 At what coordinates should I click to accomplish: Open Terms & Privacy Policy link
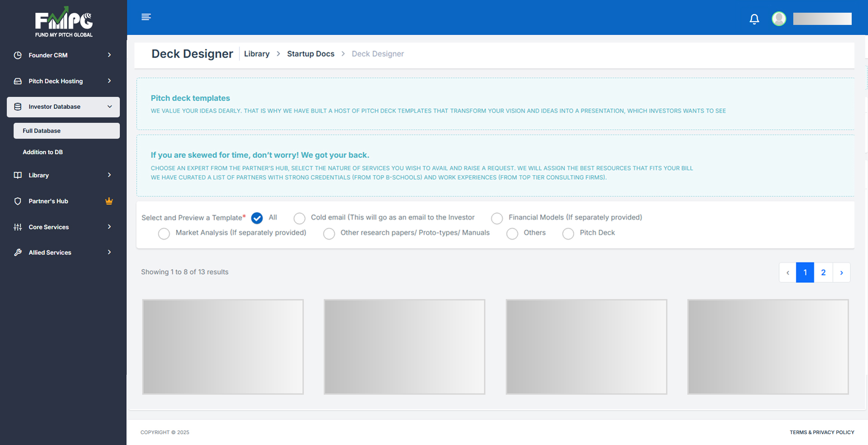pyautogui.click(x=822, y=432)
